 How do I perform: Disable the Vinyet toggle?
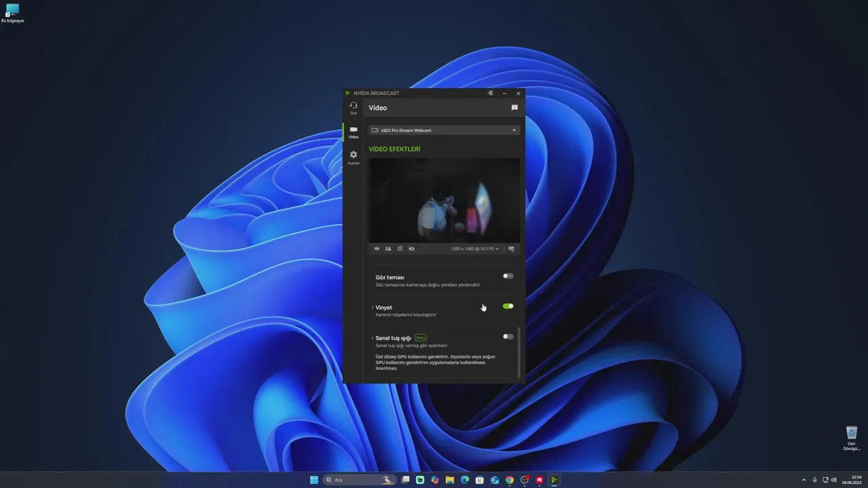508,306
